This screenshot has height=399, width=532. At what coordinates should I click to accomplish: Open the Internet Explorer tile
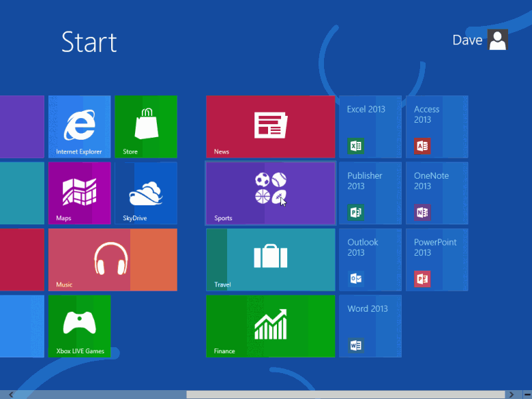pyautogui.click(x=79, y=127)
